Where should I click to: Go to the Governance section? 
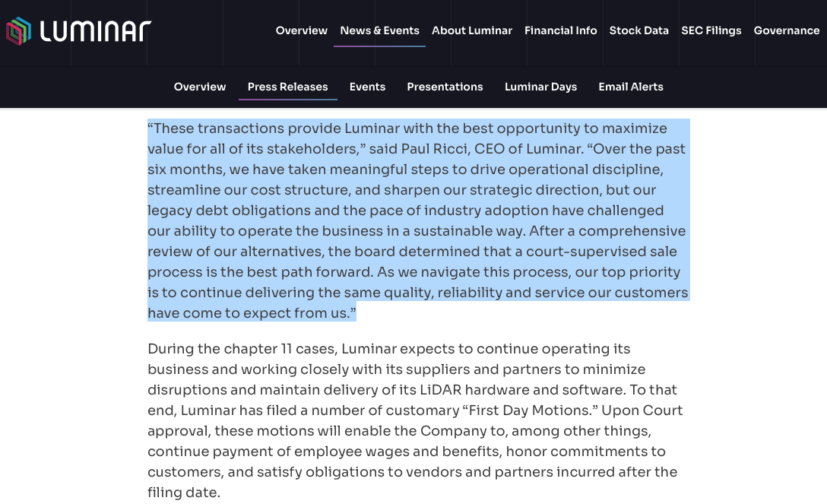click(786, 30)
